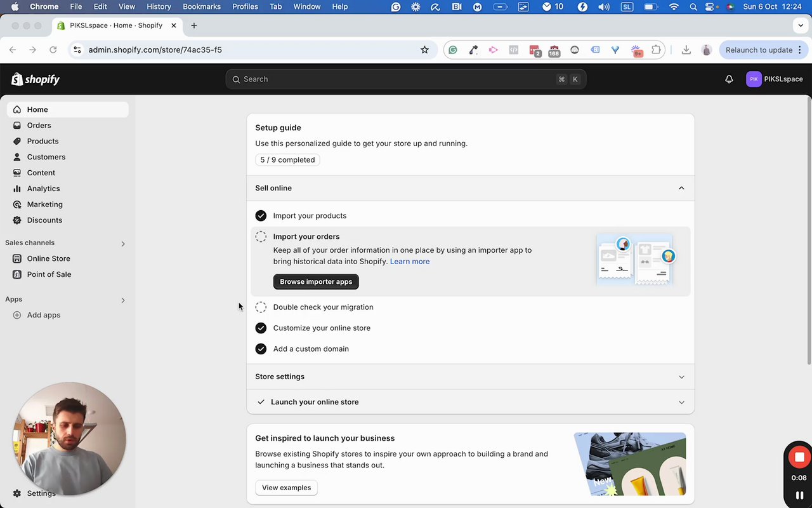Open Settings at sidebar bottom
Image resolution: width=812 pixels, height=508 pixels.
coord(34,493)
